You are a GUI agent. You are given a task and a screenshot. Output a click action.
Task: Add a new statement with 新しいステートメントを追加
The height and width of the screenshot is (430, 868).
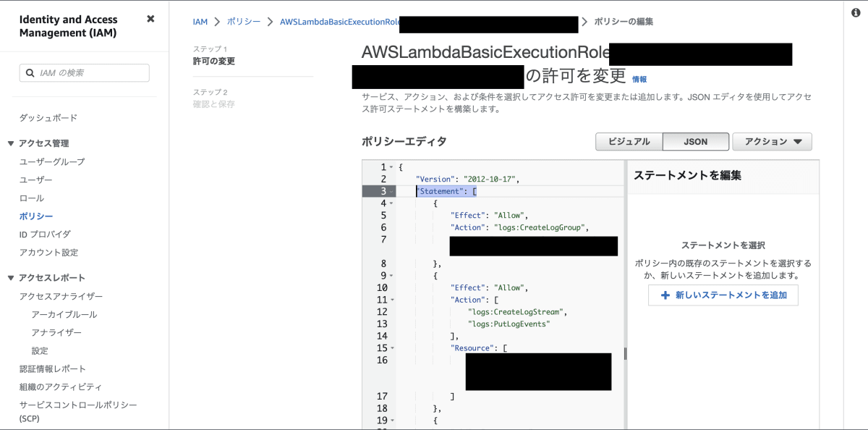(723, 295)
